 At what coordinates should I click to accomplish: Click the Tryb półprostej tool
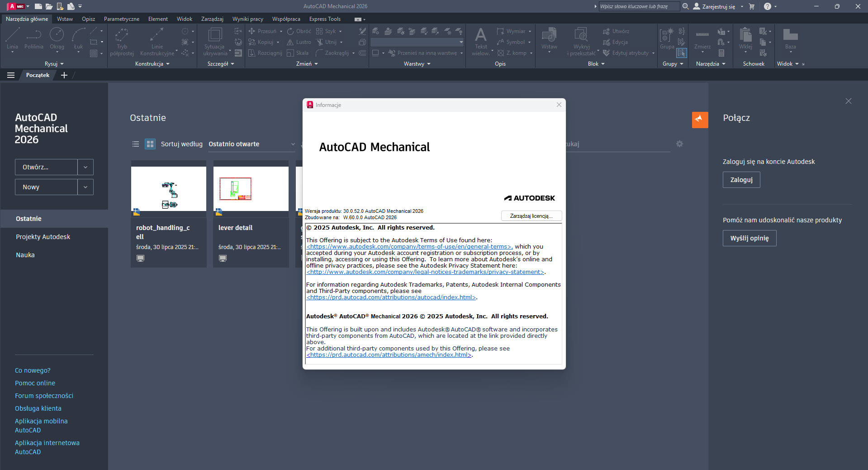click(122, 42)
